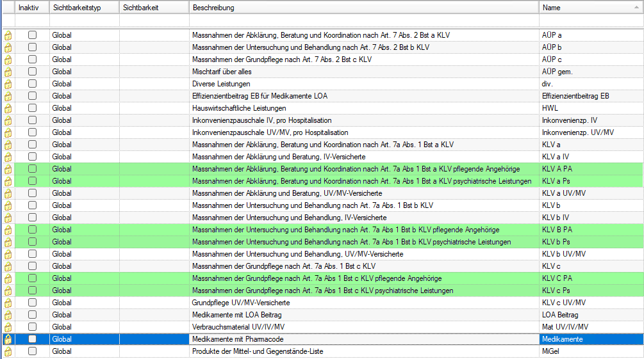
Task: Select 'Inkonvenienzp. UV/MV' name cell
Action: [x=591, y=132]
